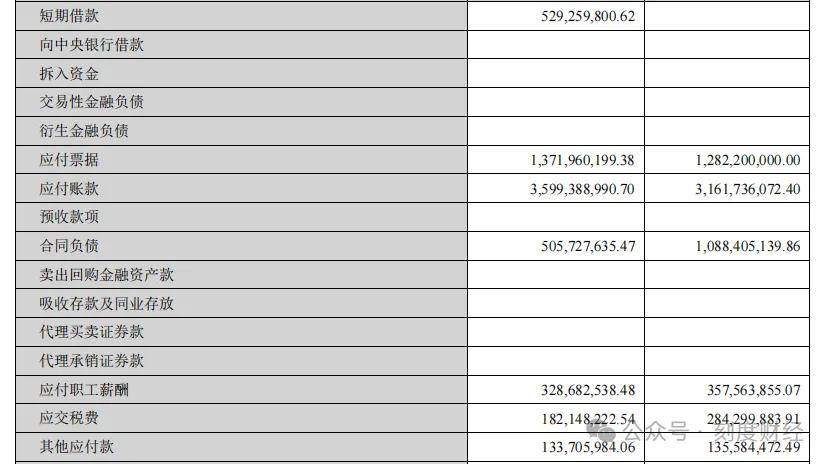
Task: Select the 预收款项 row label
Action: pyautogui.click(x=69, y=217)
